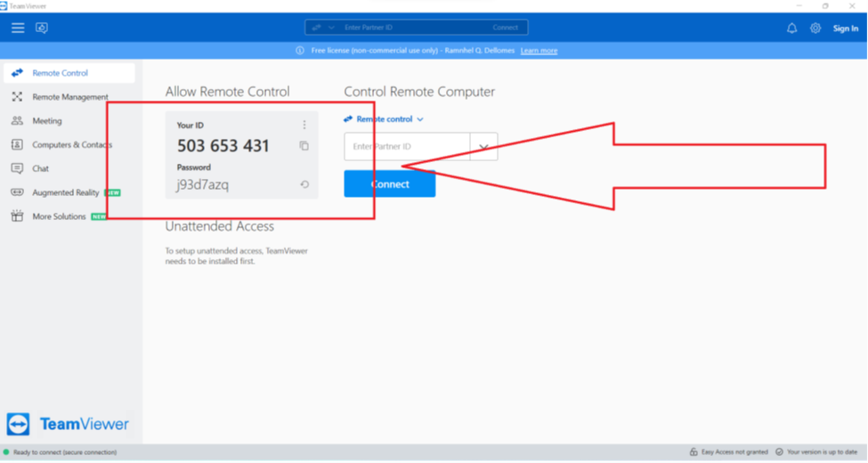Open the hamburger menu in top bar
Viewport: 868px width, 463px height.
click(x=18, y=28)
